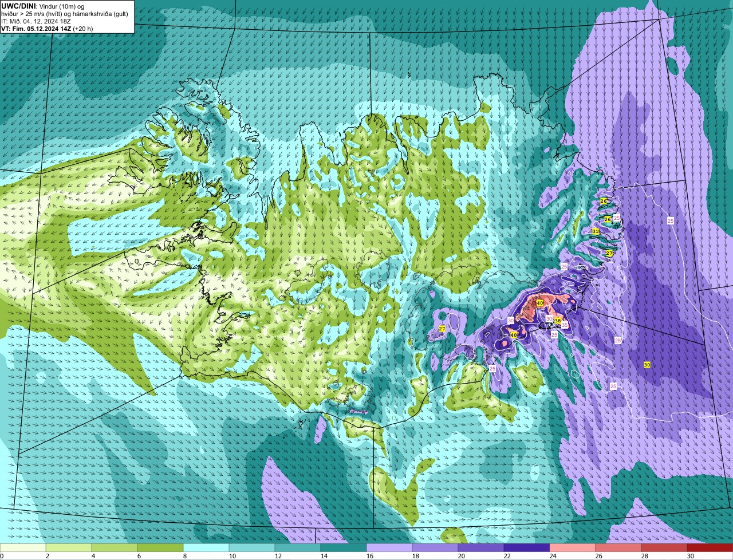
Task: Select the 0–2 m/s palest colorbar swatch
Action: pos(23,548)
